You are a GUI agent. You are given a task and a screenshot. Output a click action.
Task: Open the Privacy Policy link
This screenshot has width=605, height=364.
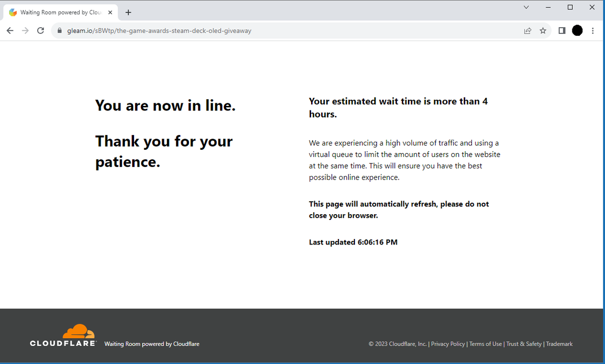(448, 344)
